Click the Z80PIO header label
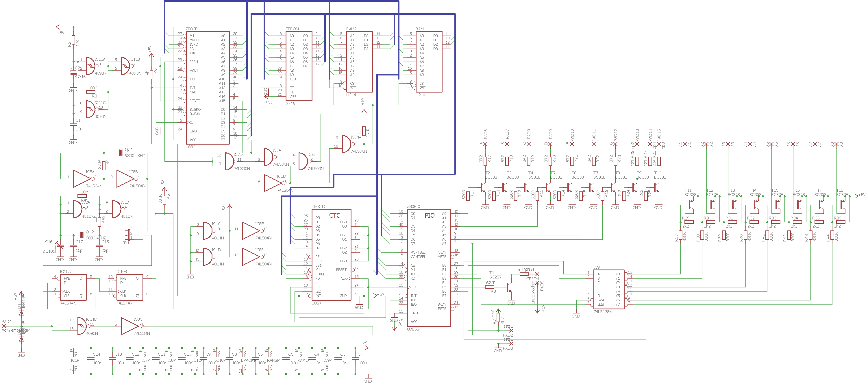Image resolution: width=868 pixels, height=384 pixels. coord(413,206)
